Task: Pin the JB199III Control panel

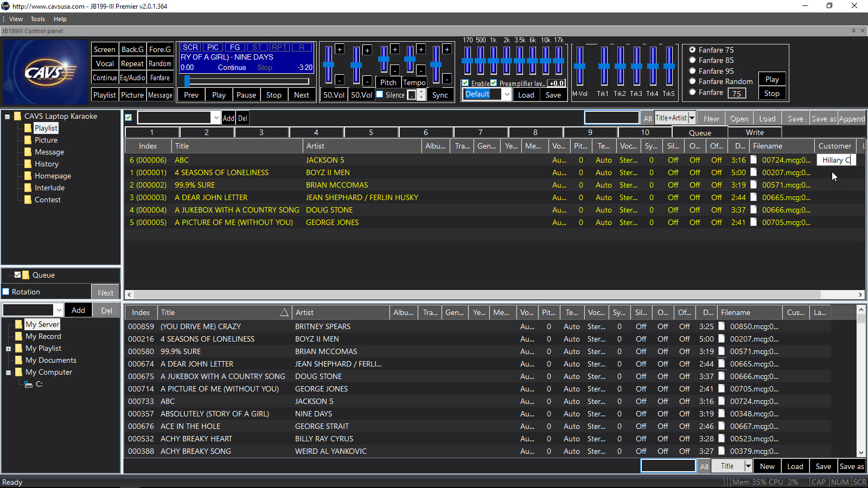Action: (853, 31)
